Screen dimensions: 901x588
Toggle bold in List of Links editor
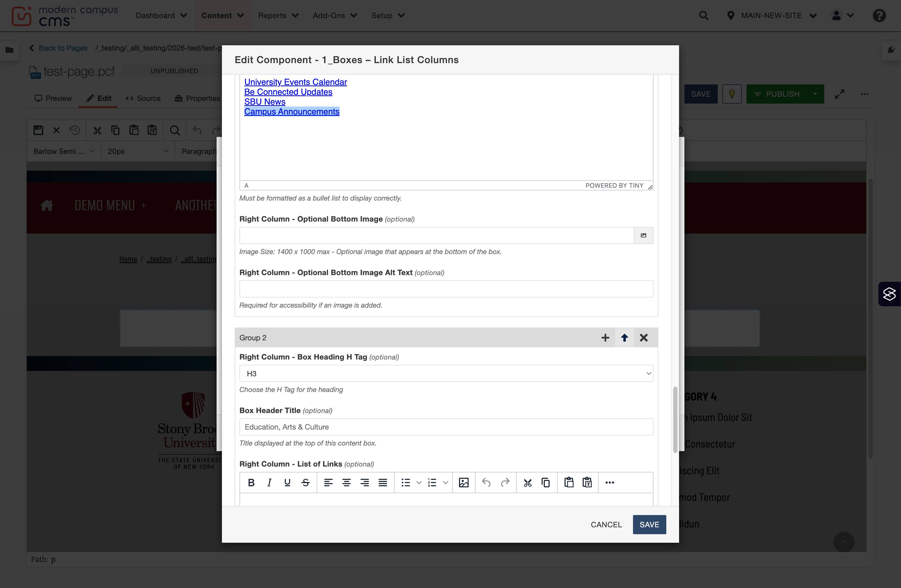pyautogui.click(x=251, y=483)
